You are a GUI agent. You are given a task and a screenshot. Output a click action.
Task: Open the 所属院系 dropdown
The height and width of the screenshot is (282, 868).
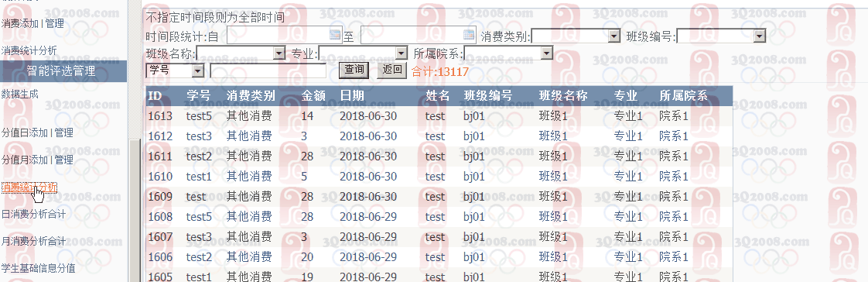click(509, 53)
